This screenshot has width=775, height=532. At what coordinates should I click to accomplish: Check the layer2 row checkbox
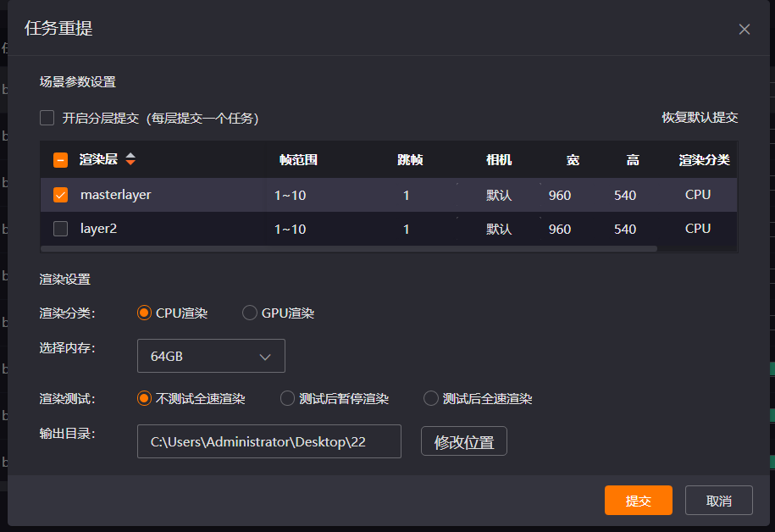pos(60,229)
